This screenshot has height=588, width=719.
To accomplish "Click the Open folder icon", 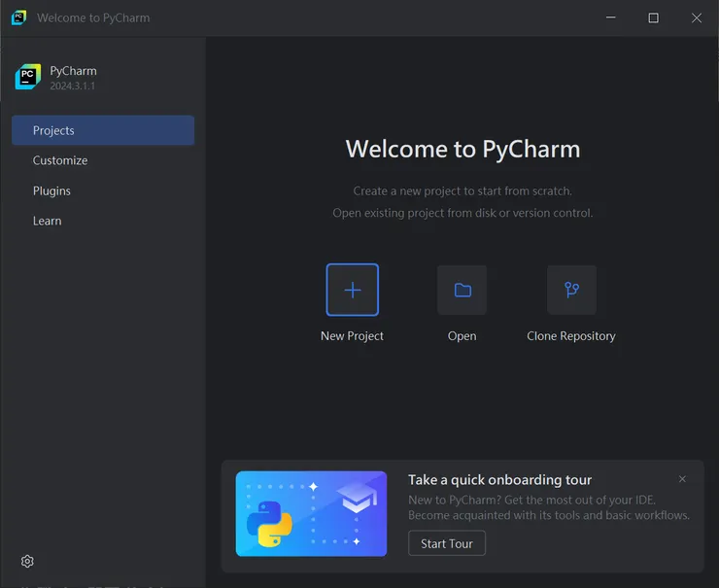I will pyautogui.click(x=462, y=290).
